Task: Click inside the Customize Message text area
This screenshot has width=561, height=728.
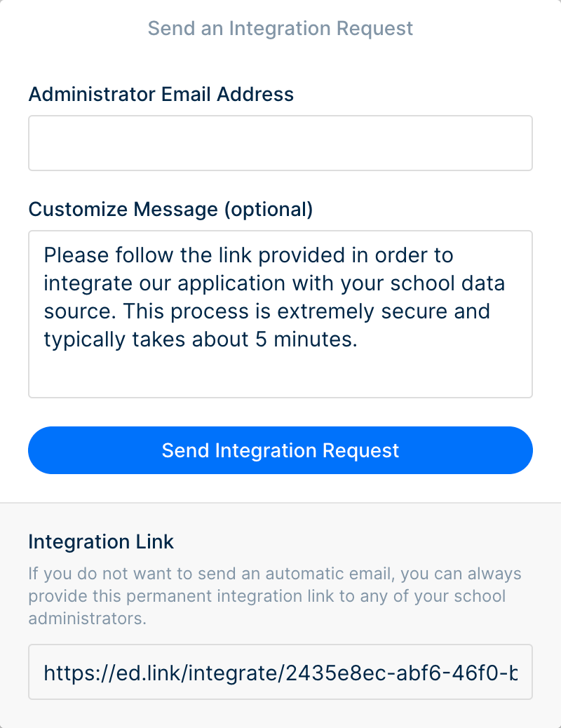Action: point(280,314)
